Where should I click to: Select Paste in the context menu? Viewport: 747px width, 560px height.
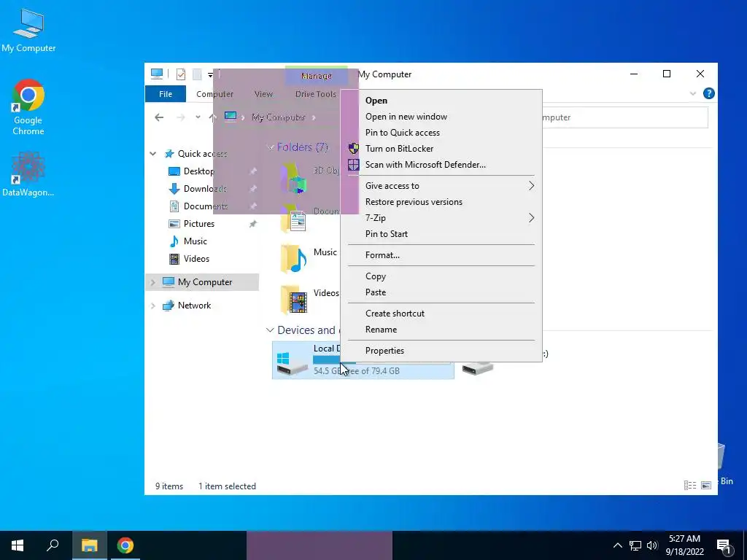(441, 292)
